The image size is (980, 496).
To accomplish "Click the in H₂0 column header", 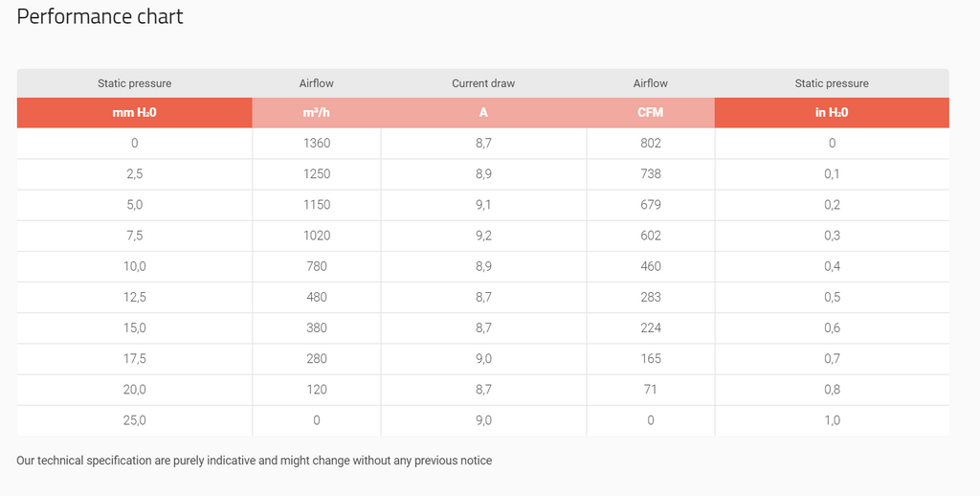I will (x=832, y=113).
